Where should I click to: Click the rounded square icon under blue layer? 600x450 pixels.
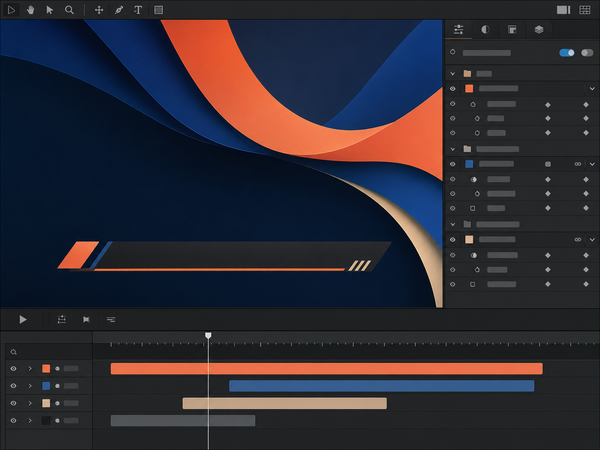pos(473,209)
